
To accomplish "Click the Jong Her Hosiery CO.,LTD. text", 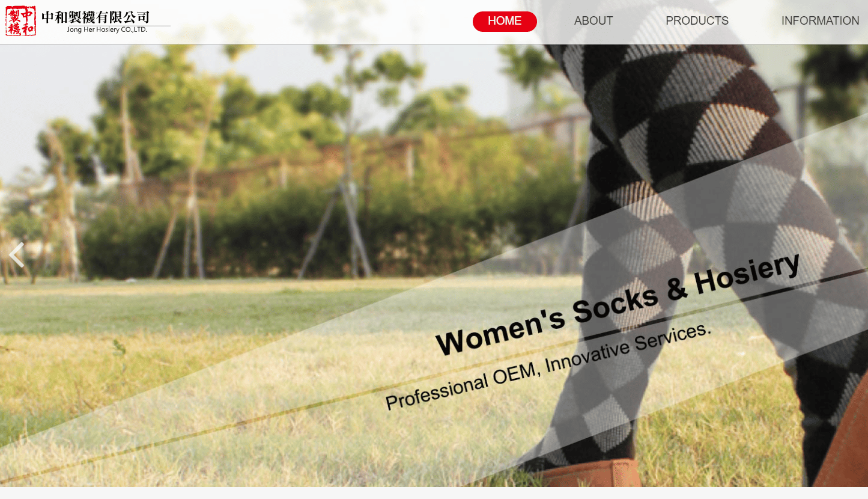I will tap(107, 29).
